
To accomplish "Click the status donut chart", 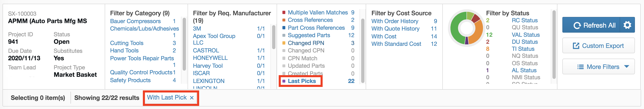I will pyautogui.click(x=467, y=28).
